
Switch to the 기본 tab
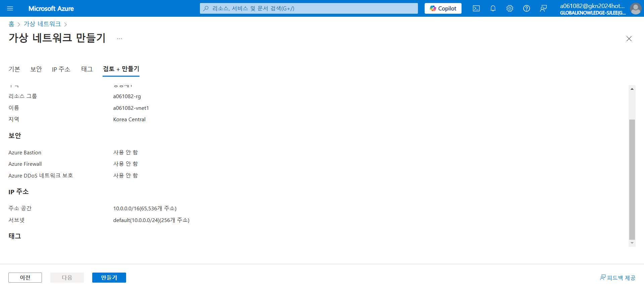[x=14, y=69]
